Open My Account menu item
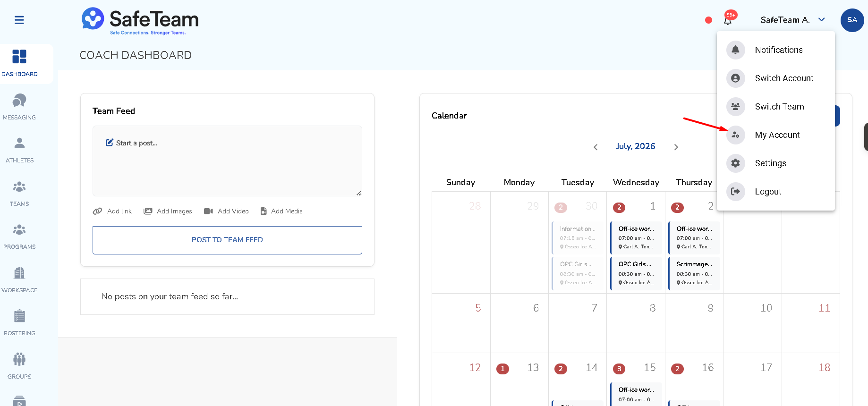 776,135
